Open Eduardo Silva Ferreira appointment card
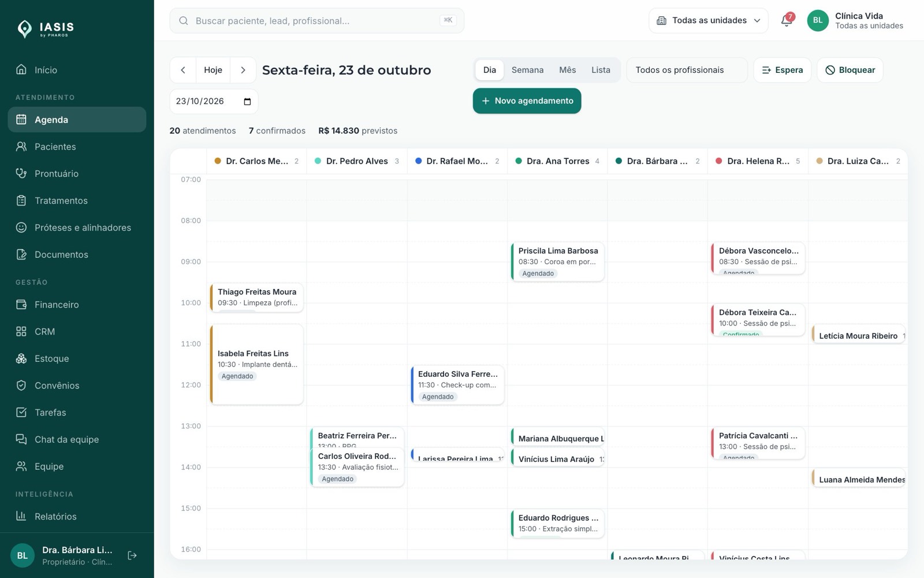This screenshot has width=924, height=578. pos(457,385)
